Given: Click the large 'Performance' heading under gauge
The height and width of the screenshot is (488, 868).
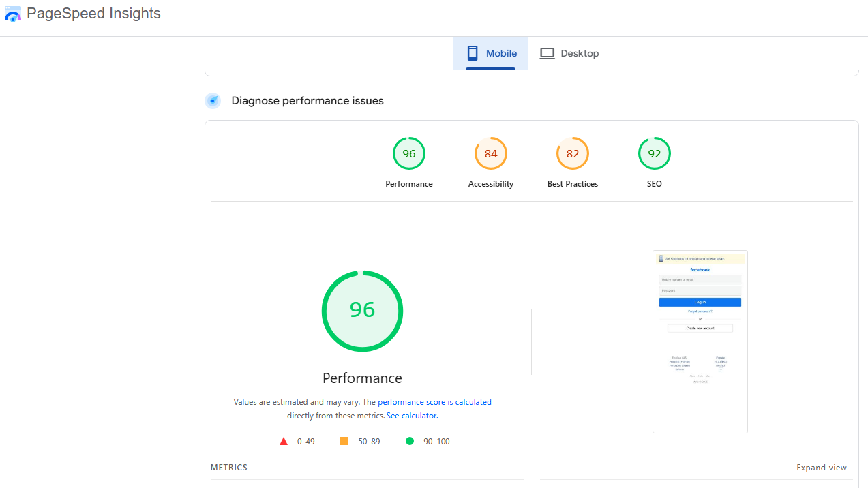Looking at the screenshot, I should [362, 378].
